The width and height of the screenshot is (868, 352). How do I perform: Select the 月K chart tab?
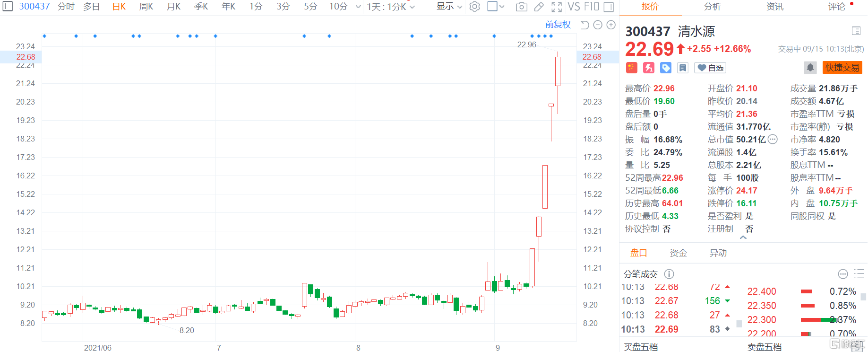(x=173, y=7)
